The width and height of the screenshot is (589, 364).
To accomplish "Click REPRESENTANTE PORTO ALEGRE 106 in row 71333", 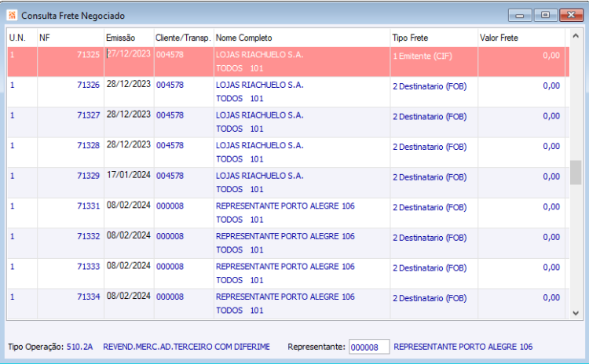I will pyautogui.click(x=285, y=267).
